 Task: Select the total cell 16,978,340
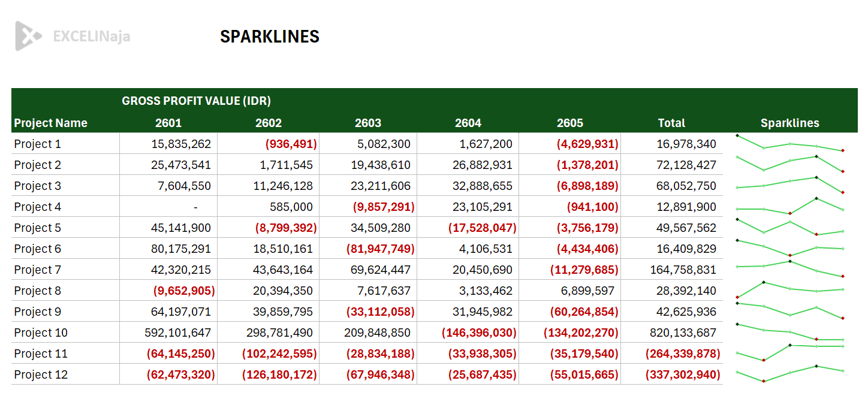[x=672, y=144]
